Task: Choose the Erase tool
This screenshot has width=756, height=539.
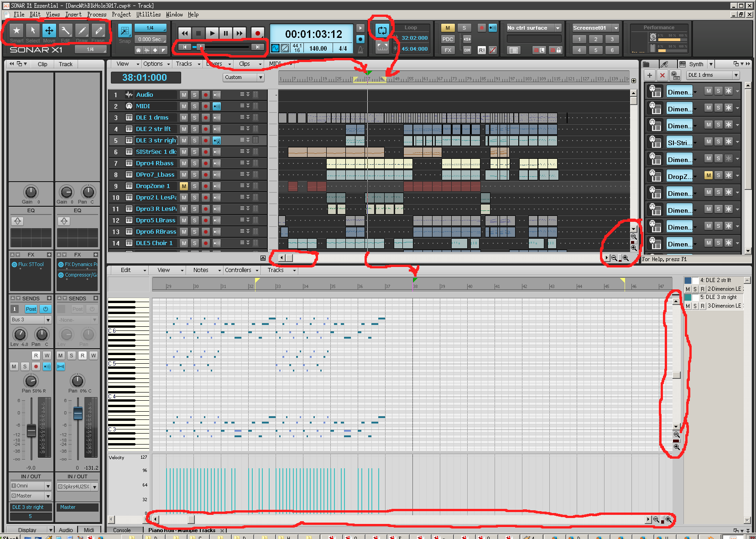Action: [98, 31]
